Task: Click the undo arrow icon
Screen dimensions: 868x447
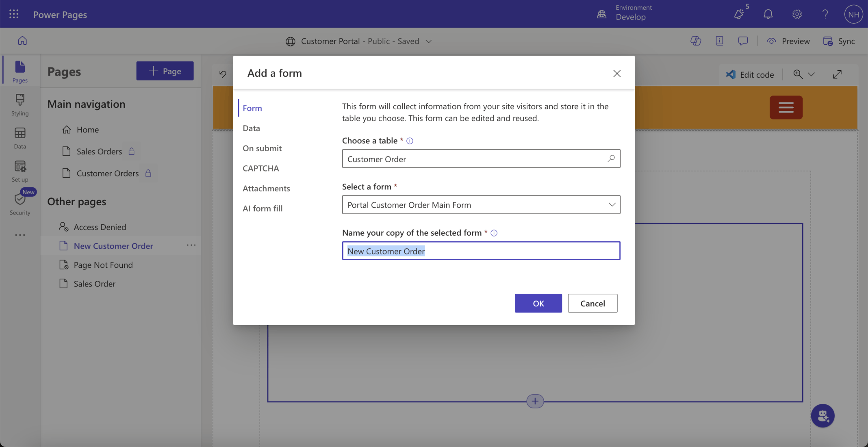Action: click(x=223, y=74)
